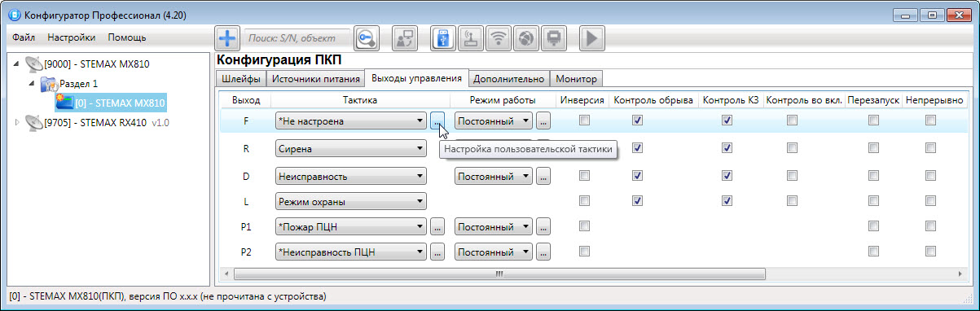
Task: Enable Непрерывно checkbox for output P1
Action: click(x=930, y=226)
